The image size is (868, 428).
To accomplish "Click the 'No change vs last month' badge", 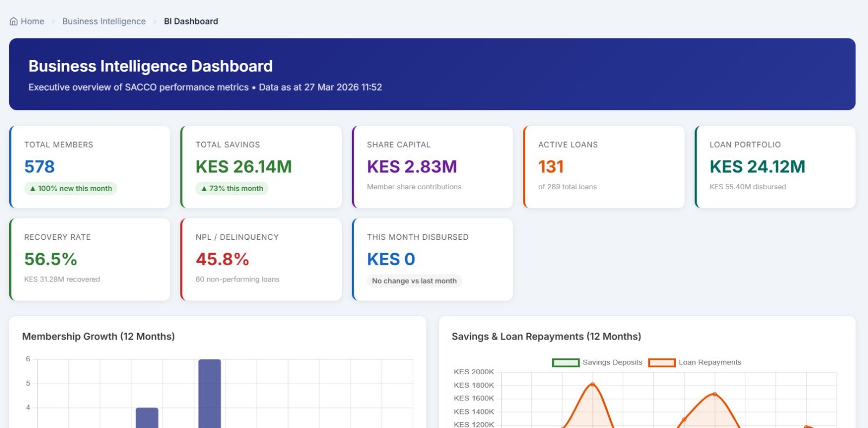I will [414, 281].
